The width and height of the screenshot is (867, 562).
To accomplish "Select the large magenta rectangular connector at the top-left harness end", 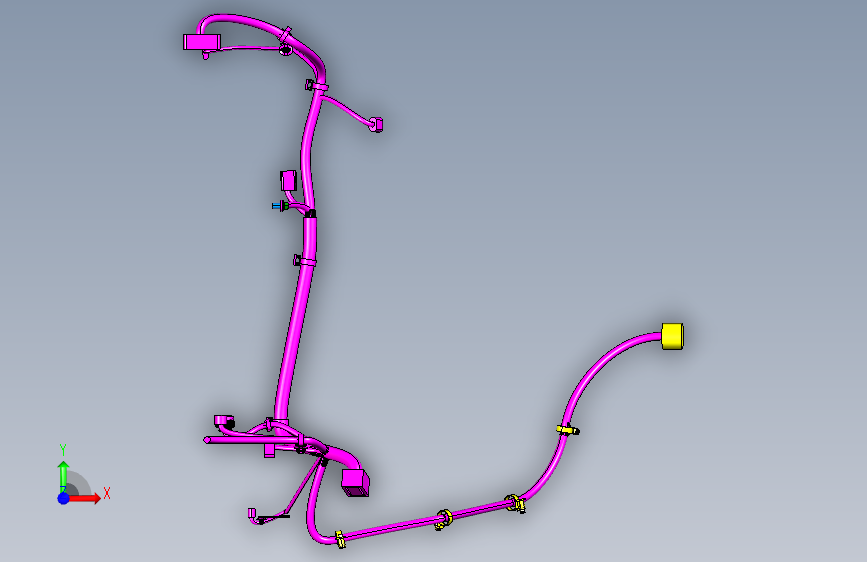I will [202, 42].
